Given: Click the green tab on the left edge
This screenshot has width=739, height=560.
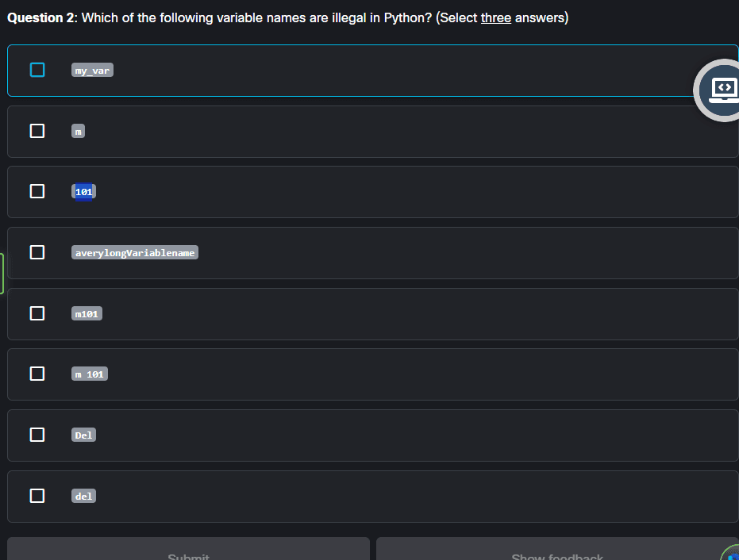Looking at the screenshot, I should coord(2,273).
